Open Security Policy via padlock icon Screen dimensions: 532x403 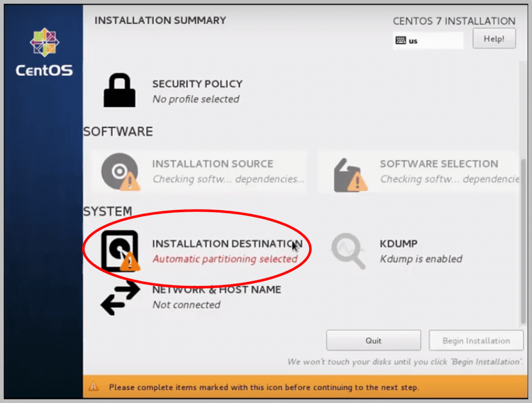[x=119, y=90]
